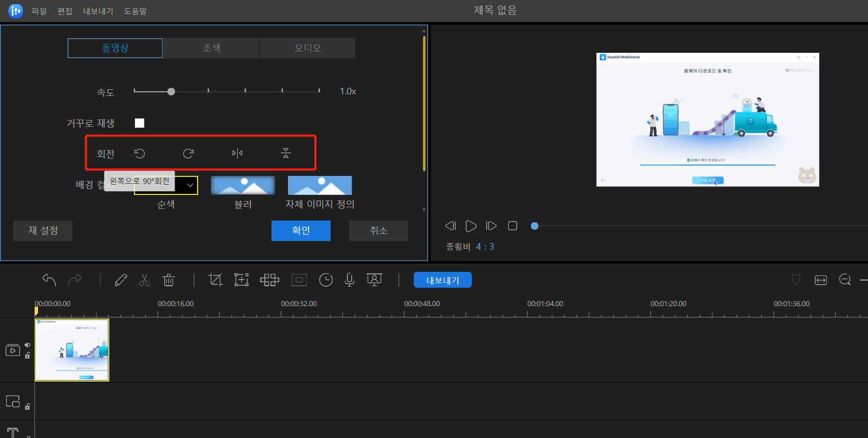Viewport: 868px width, 438px height.
Task: Rotate video 90° clockwise
Action: pyautogui.click(x=188, y=153)
